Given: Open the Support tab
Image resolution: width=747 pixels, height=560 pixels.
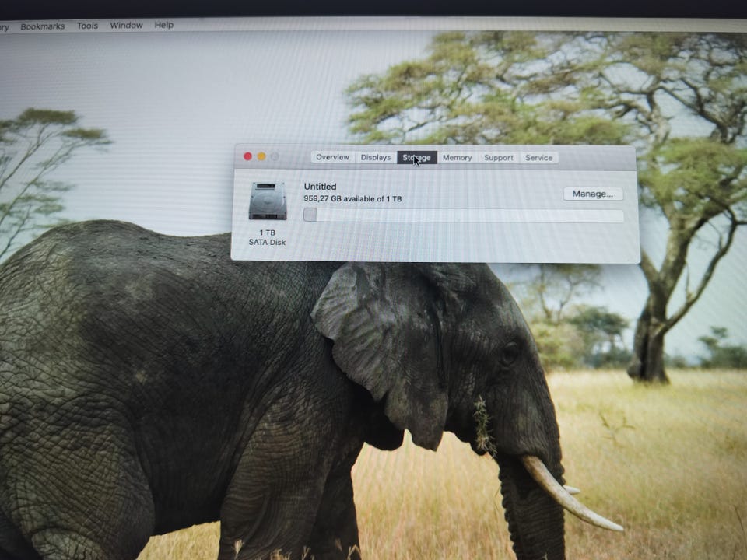Looking at the screenshot, I should point(498,158).
